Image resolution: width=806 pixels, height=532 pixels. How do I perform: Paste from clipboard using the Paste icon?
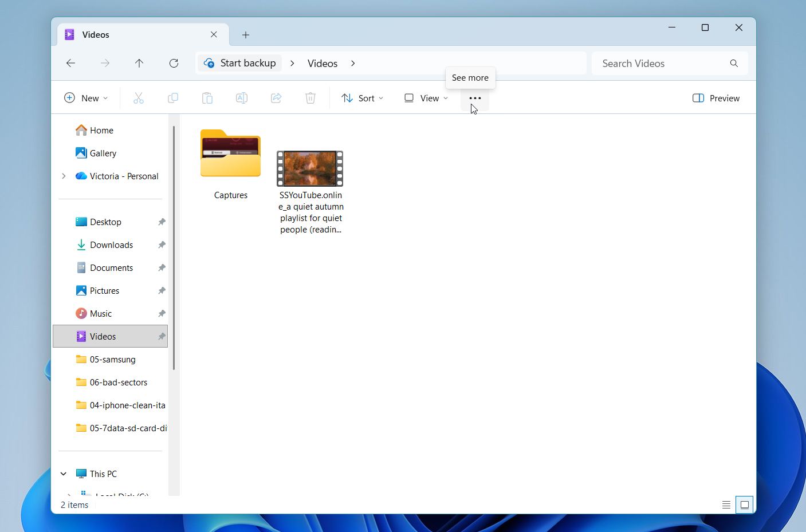coord(207,97)
